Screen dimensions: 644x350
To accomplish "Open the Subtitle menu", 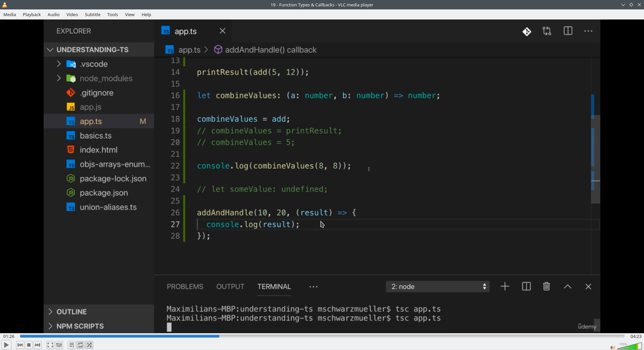I will coord(93,15).
